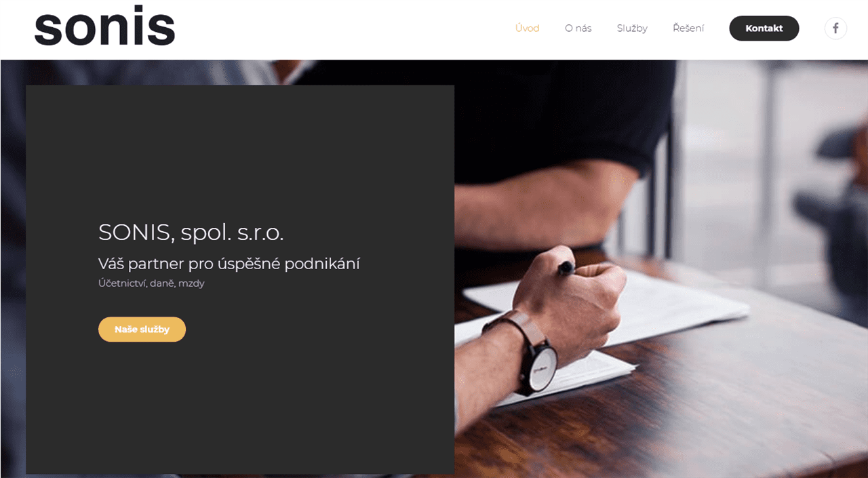The height and width of the screenshot is (478, 868).
Task: Click the Váš partner pro úspěšné podnikání subtitle
Action: click(x=229, y=264)
